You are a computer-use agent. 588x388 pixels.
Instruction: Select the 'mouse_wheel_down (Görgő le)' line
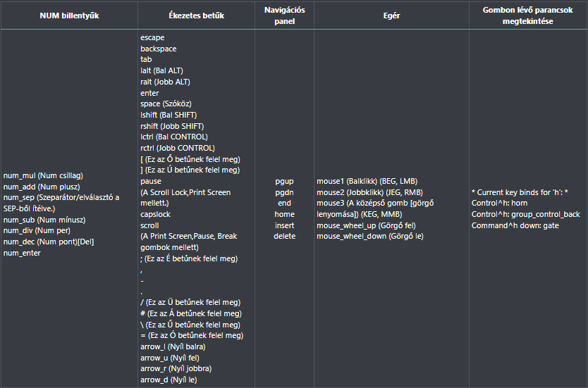point(370,236)
